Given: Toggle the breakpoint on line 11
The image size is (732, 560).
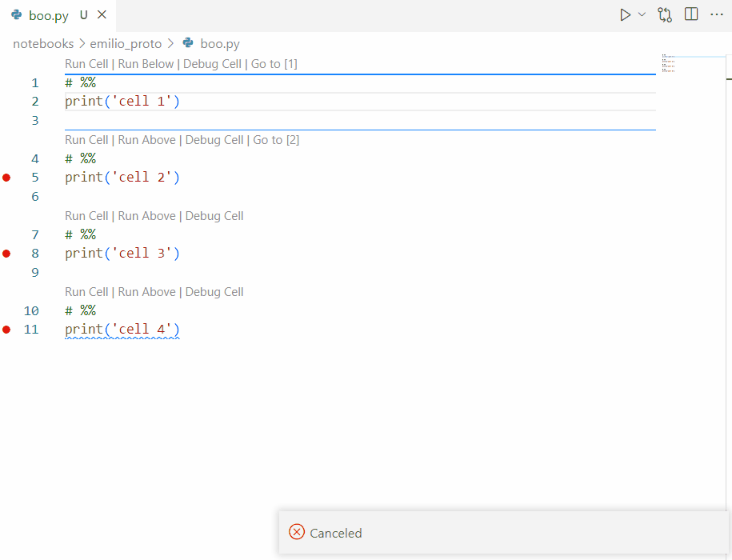Looking at the screenshot, I should coord(6,329).
